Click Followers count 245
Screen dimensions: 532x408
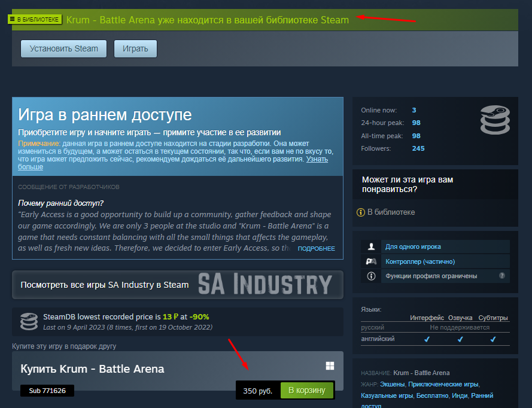418,148
